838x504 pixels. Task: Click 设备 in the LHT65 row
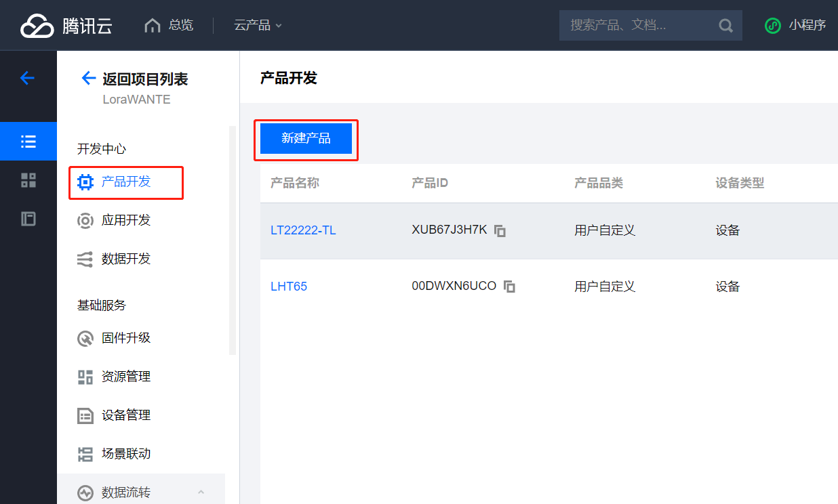tap(727, 287)
